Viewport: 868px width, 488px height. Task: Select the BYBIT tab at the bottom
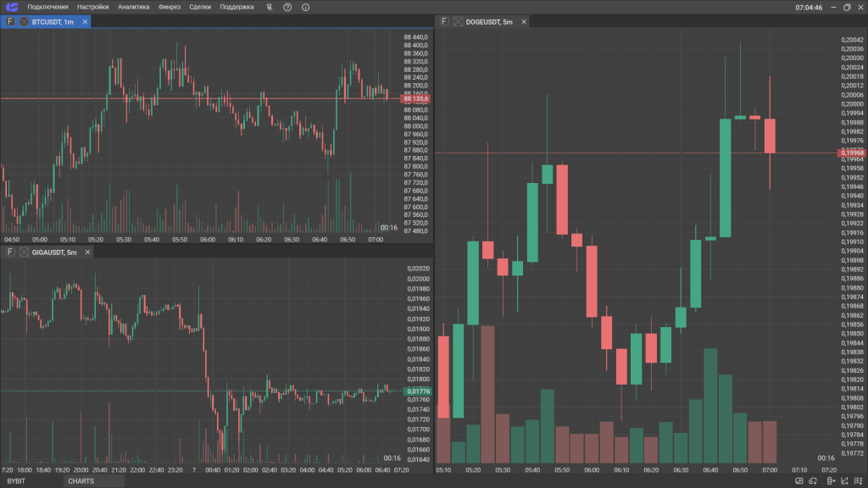[17, 481]
